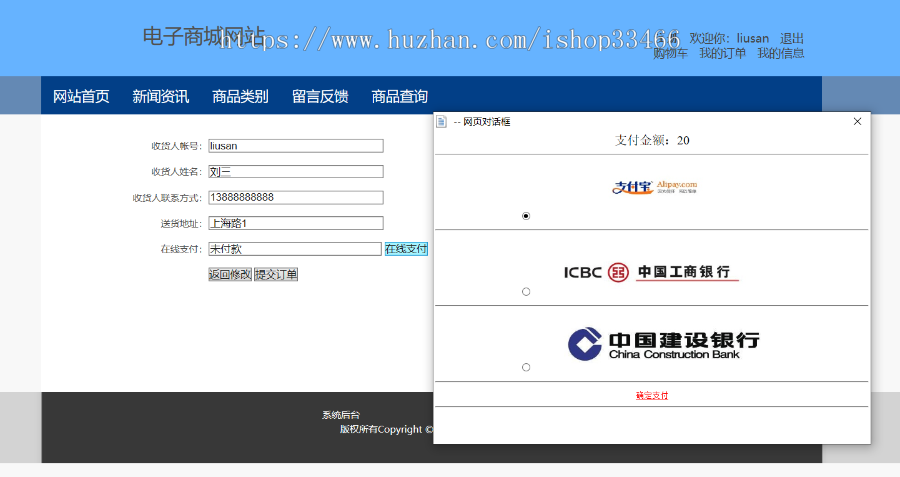Click the dialog page icon beside 网页对话框
Viewport: 900px width, 477px height.
pyautogui.click(x=441, y=122)
